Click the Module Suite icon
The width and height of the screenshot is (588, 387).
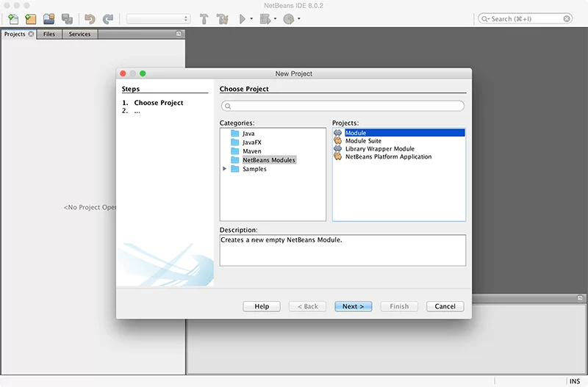[338, 140]
